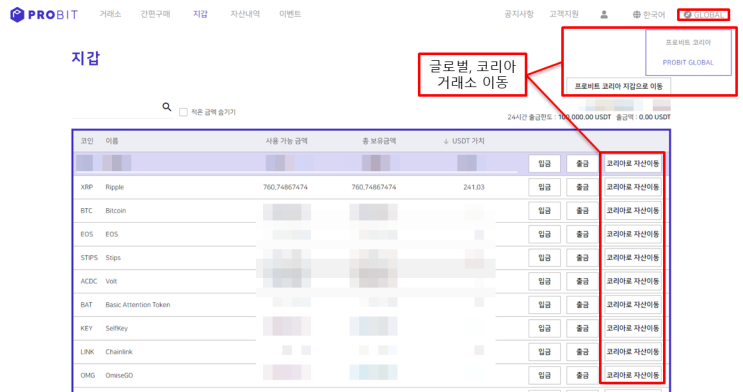This screenshot has height=392, width=743.
Task: Click 코리아로 자산이동 for ACDC Volt
Action: (x=633, y=281)
